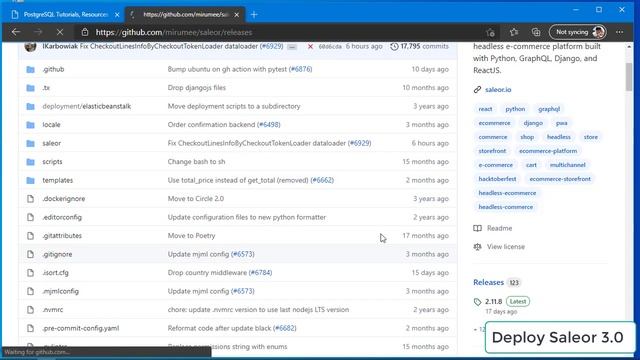Screen dimensions: 640x360
Task: Stop loading the page
Action: click(x=60, y=32)
